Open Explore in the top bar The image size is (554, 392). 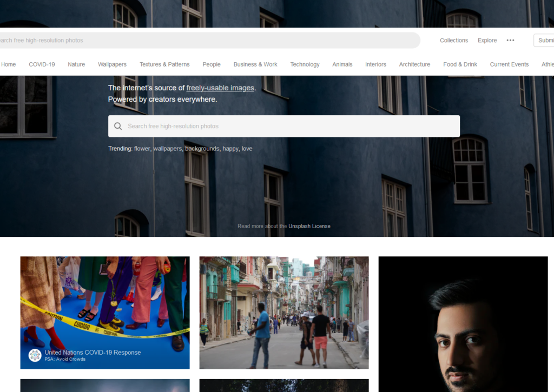[x=487, y=40]
